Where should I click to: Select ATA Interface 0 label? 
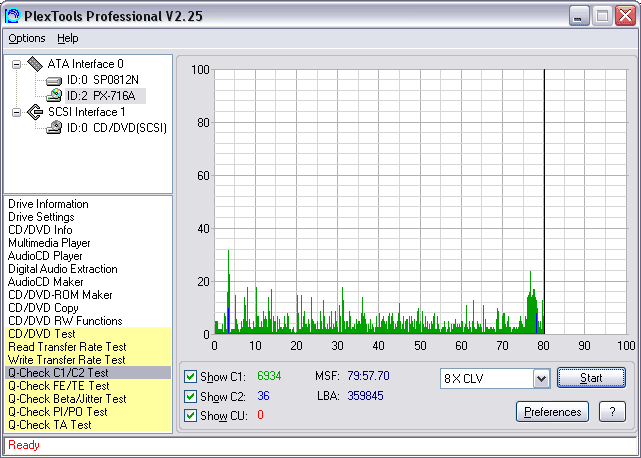coord(85,64)
